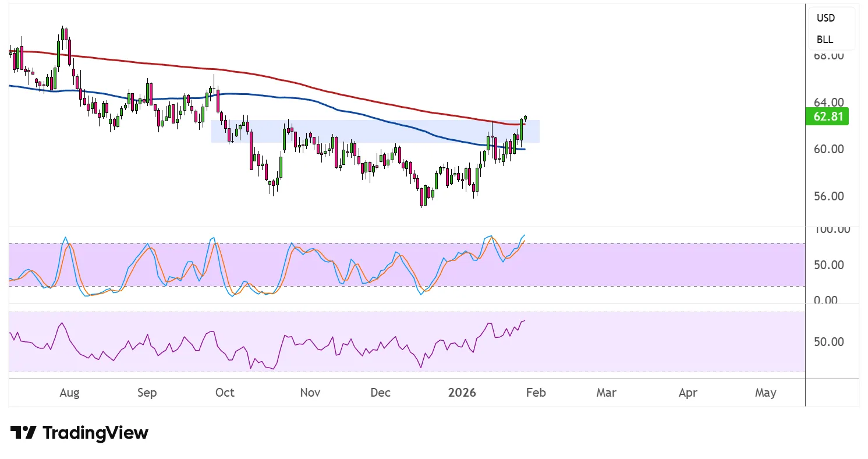Click the Mar label on time axis
The image size is (868, 459).
pos(606,393)
